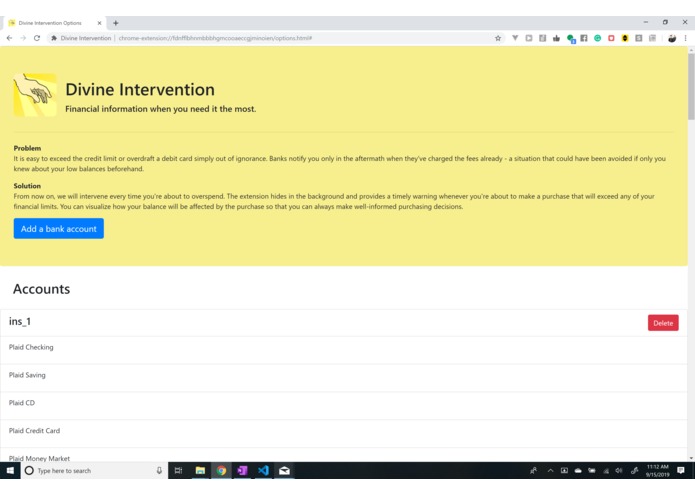Click the ins_1 account heading
This screenshot has height=494, width=695.
coord(20,322)
